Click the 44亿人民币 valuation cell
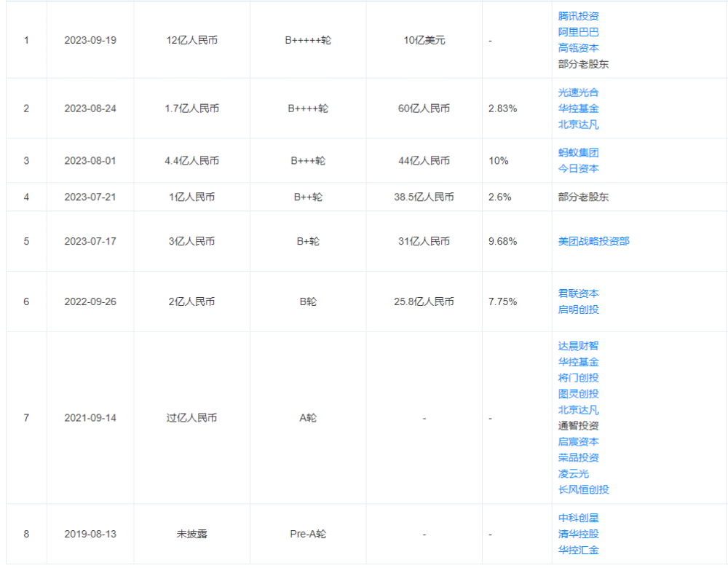The height and width of the screenshot is (568, 728). point(424,161)
